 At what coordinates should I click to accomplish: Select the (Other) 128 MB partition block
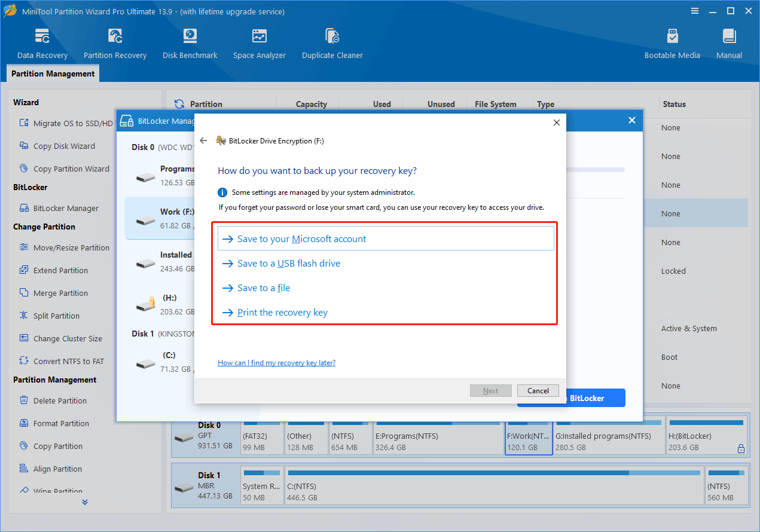[x=306, y=437]
